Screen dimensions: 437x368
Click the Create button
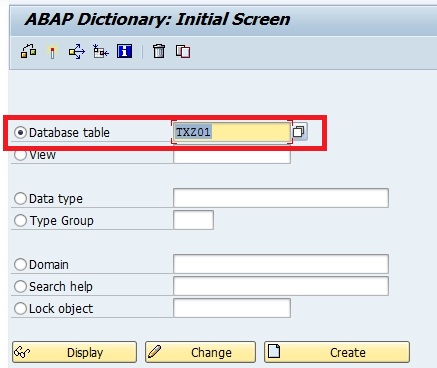(x=337, y=352)
